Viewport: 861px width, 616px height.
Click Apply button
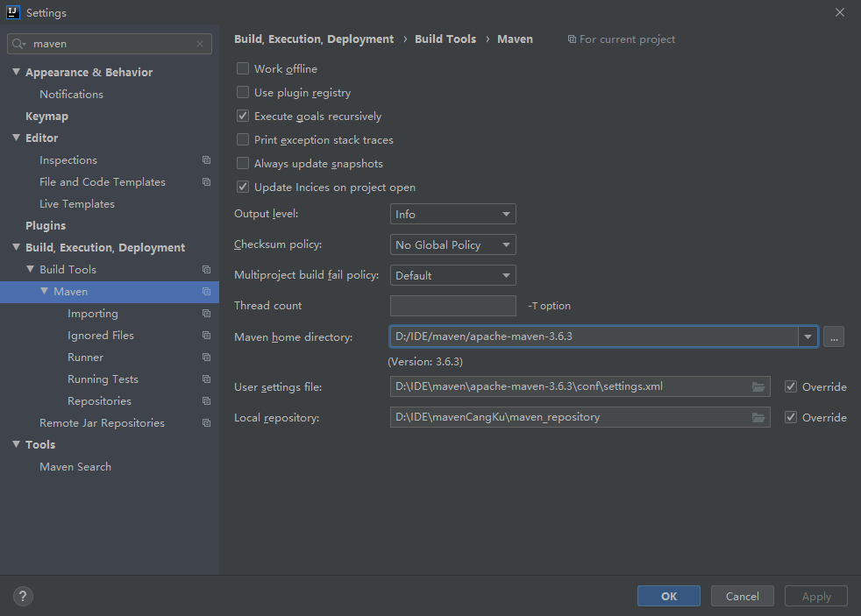[x=816, y=596]
